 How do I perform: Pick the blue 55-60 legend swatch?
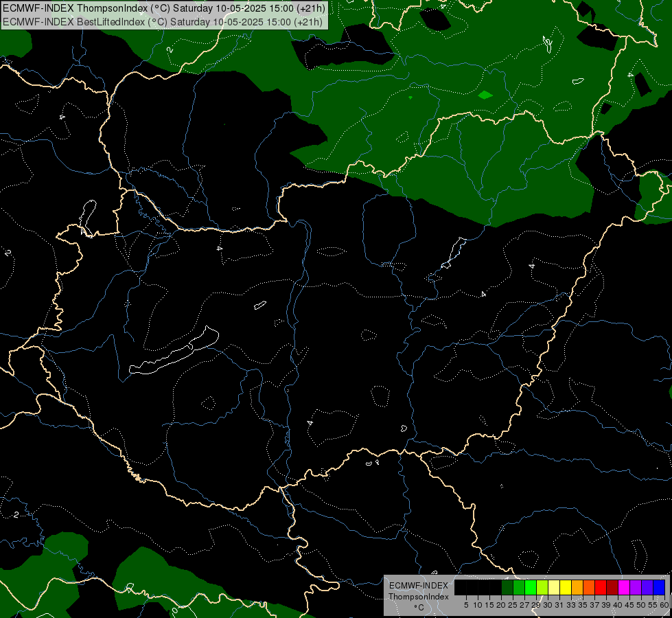(659, 587)
